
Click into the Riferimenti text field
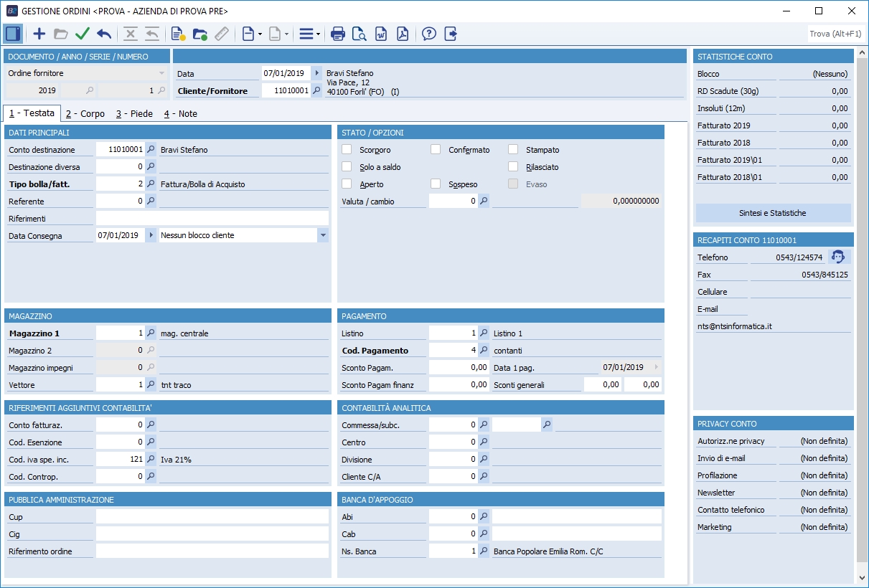point(212,219)
